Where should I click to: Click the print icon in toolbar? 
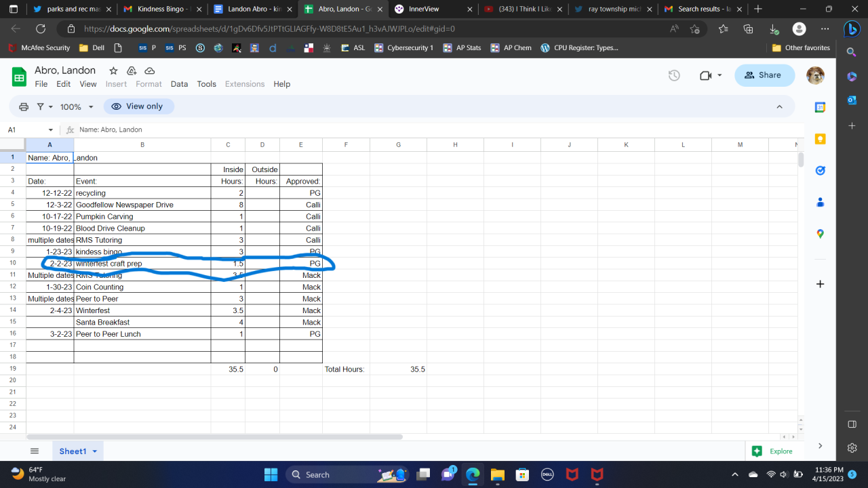(24, 106)
